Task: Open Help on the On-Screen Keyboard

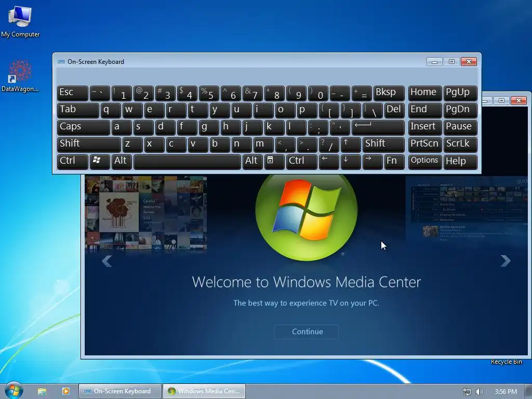Action: point(460,162)
